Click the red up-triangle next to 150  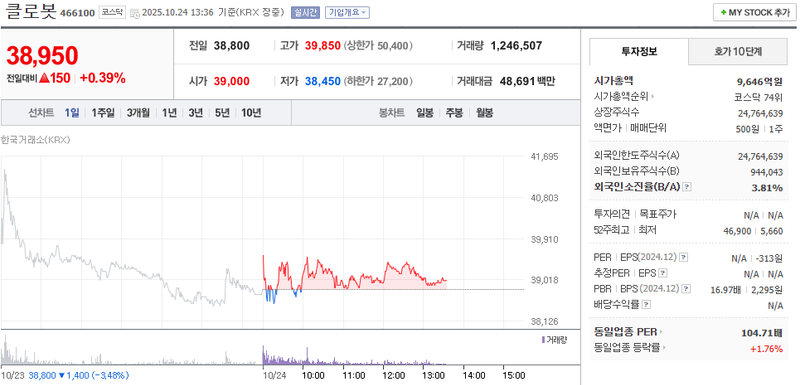coord(44,78)
